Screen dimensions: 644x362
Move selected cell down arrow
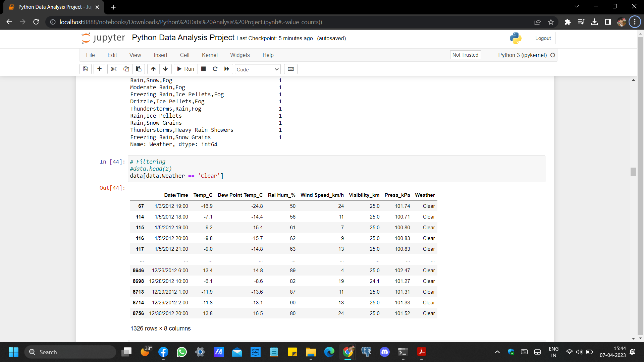[x=165, y=69]
